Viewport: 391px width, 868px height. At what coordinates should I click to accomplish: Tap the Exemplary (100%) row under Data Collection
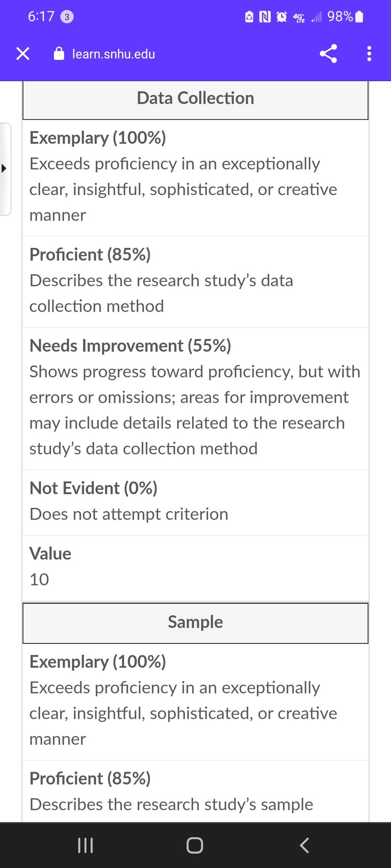(x=195, y=178)
